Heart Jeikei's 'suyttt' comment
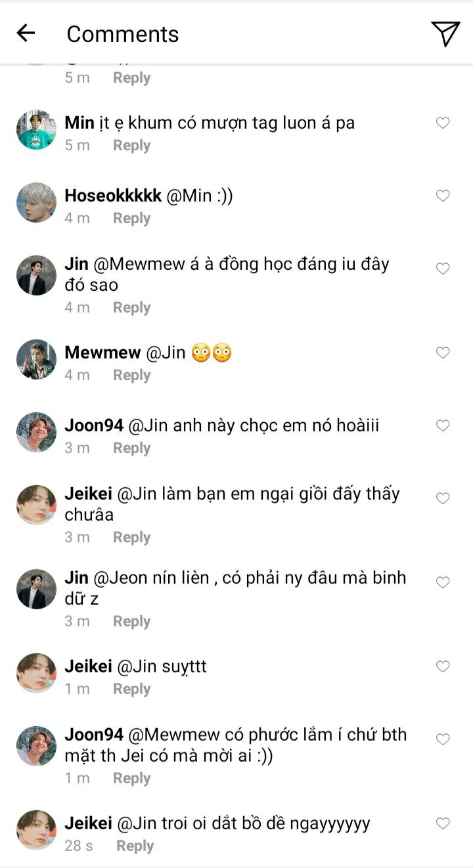The image size is (473, 868). (x=443, y=666)
